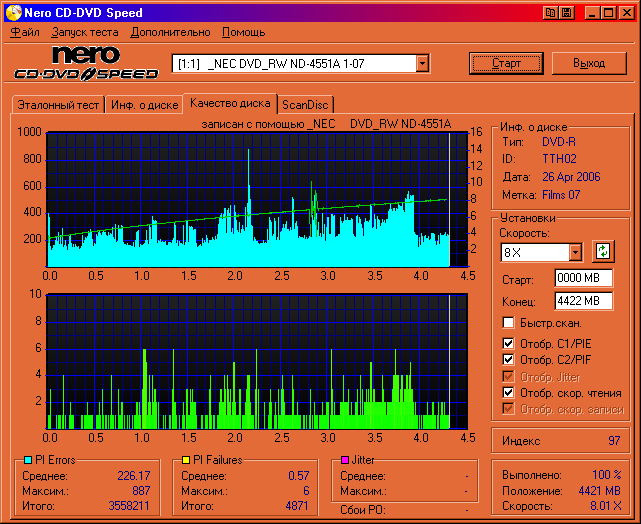
Task: Open the Дополнительно menu
Action: pyautogui.click(x=169, y=32)
